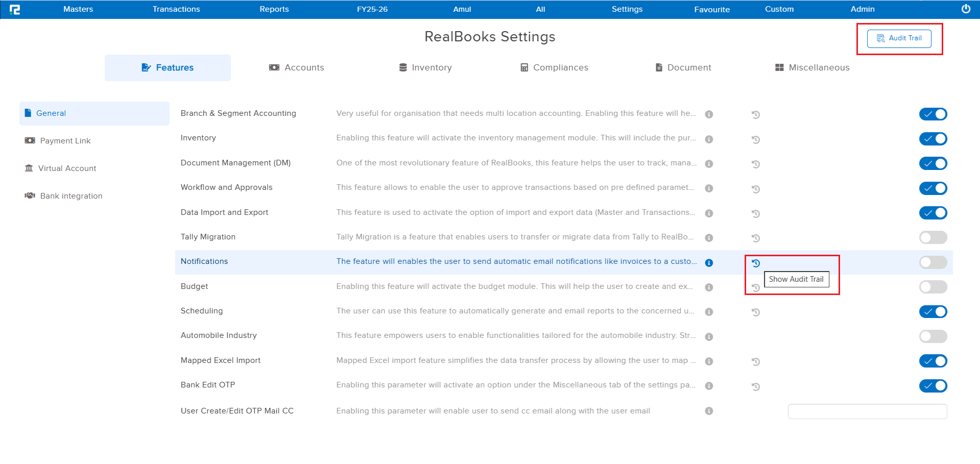Click the audit history icon for Inventory

point(756,139)
